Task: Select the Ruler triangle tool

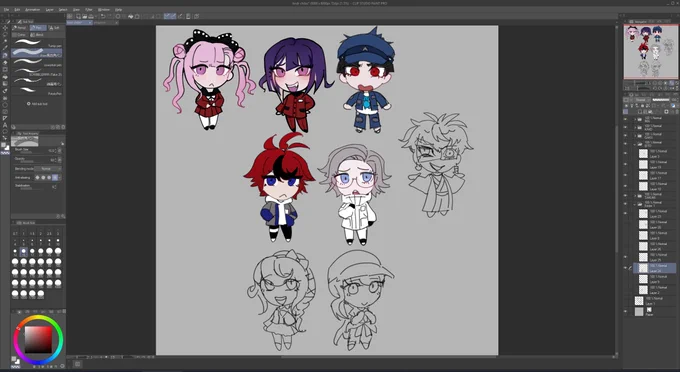Action: click(5, 118)
